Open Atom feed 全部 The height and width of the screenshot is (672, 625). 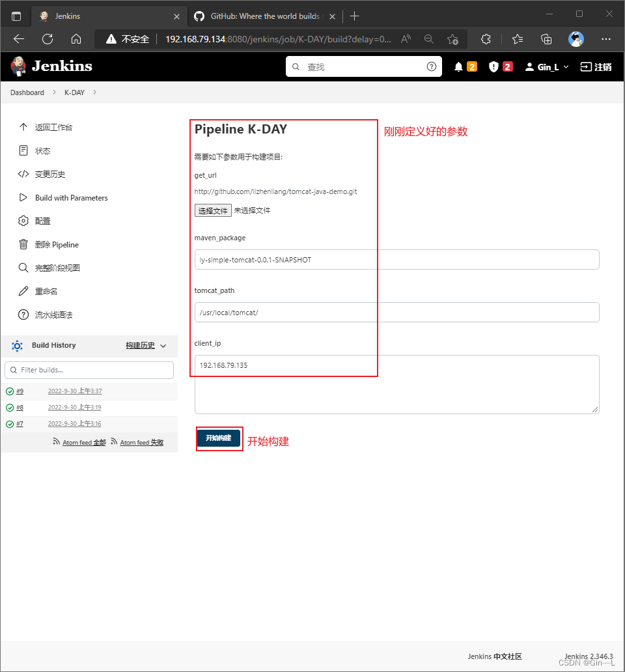tap(84, 442)
